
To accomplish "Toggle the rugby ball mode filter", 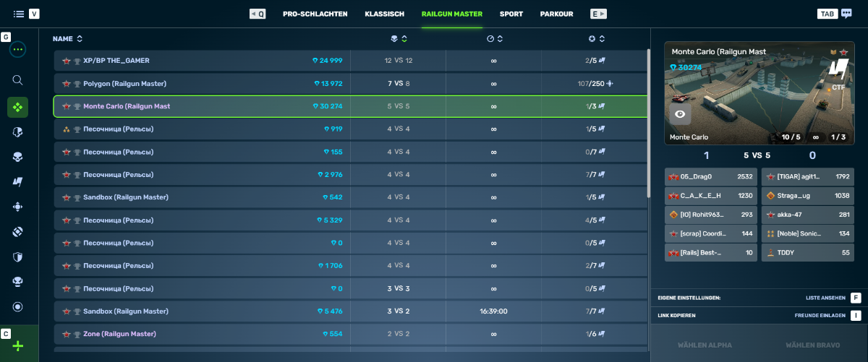I will pos(18,232).
